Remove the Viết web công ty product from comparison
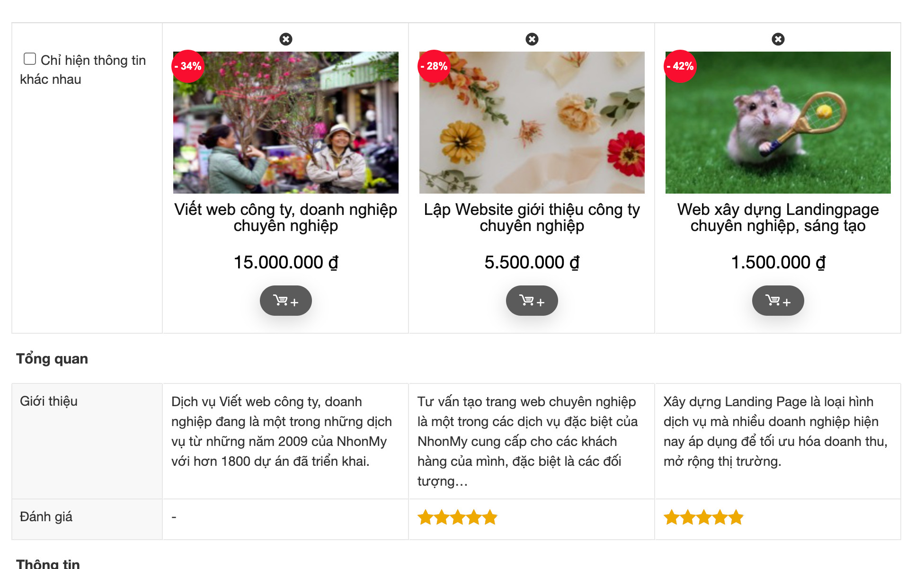Image resolution: width=924 pixels, height=569 pixels. pyautogui.click(x=286, y=39)
